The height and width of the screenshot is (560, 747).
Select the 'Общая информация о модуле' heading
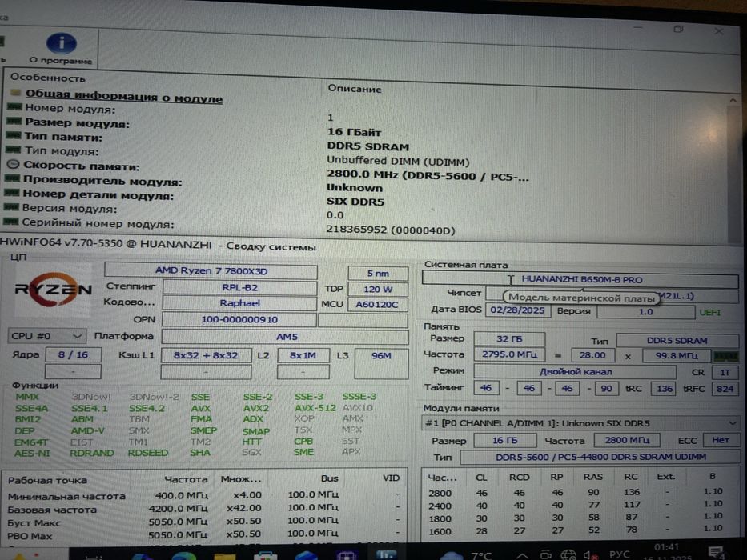click(123, 96)
